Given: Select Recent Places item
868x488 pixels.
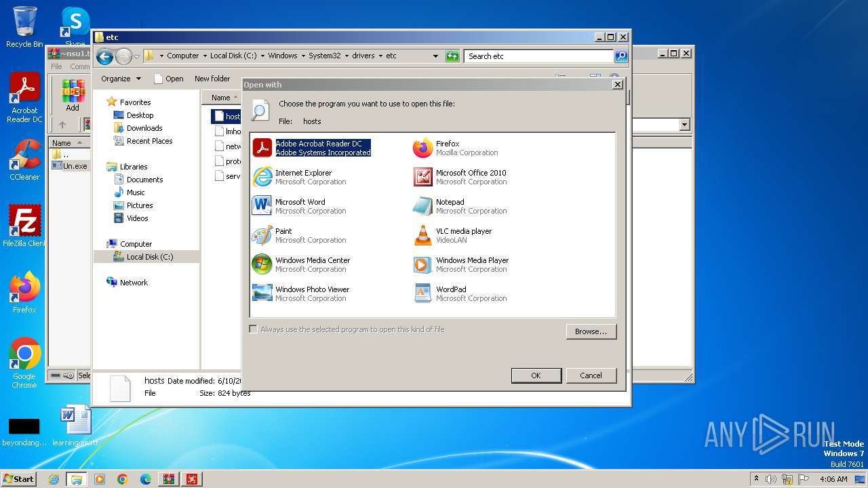Looking at the screenshot, I should tap(149, 141).
